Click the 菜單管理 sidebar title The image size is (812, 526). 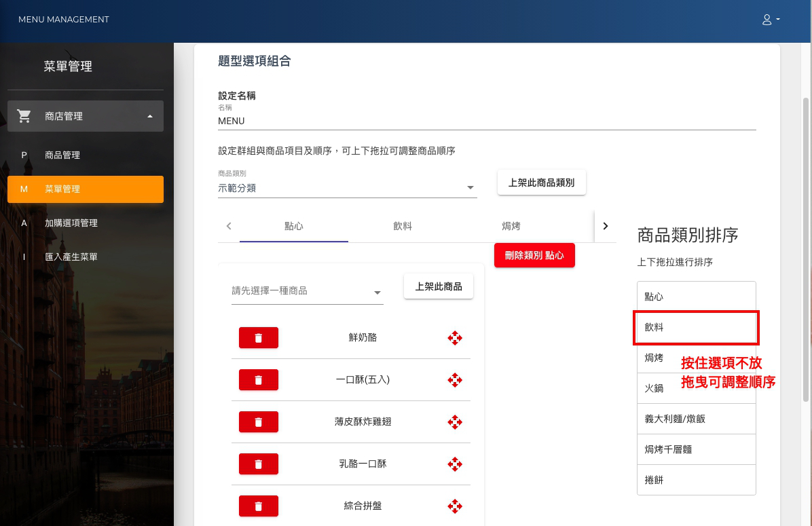68,67
